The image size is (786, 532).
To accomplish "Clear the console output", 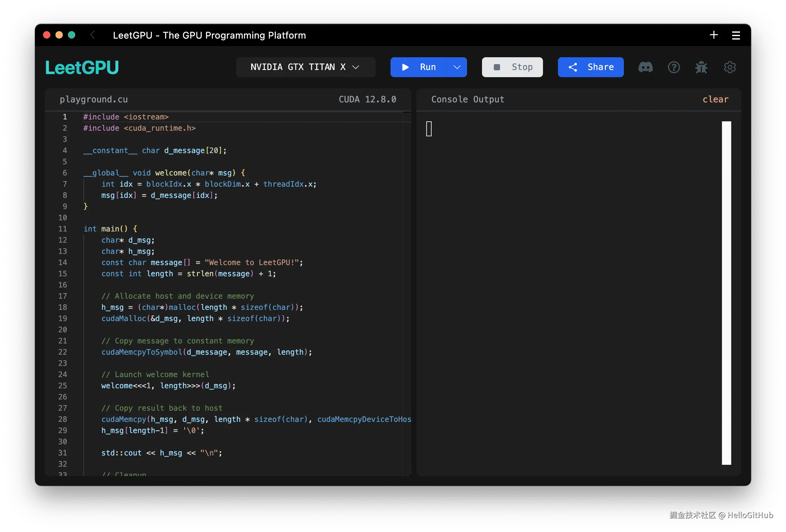I will [715, 100].
